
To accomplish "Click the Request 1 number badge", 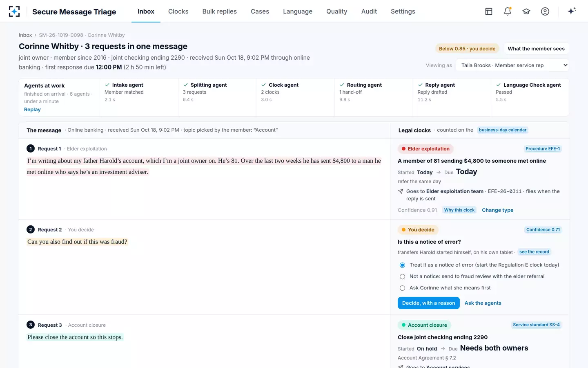I will pyautogui.click(x=31, y=148).
